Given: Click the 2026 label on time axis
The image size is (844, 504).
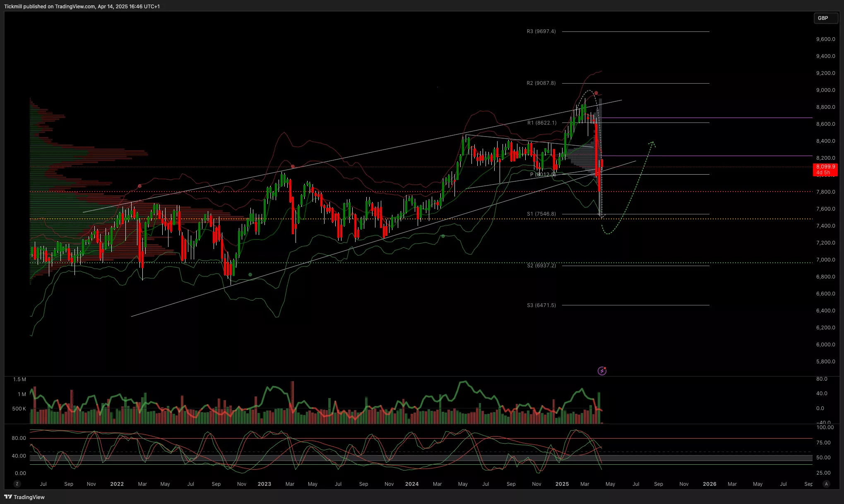Looking at the screenshot, I should [x=709, y=484].
